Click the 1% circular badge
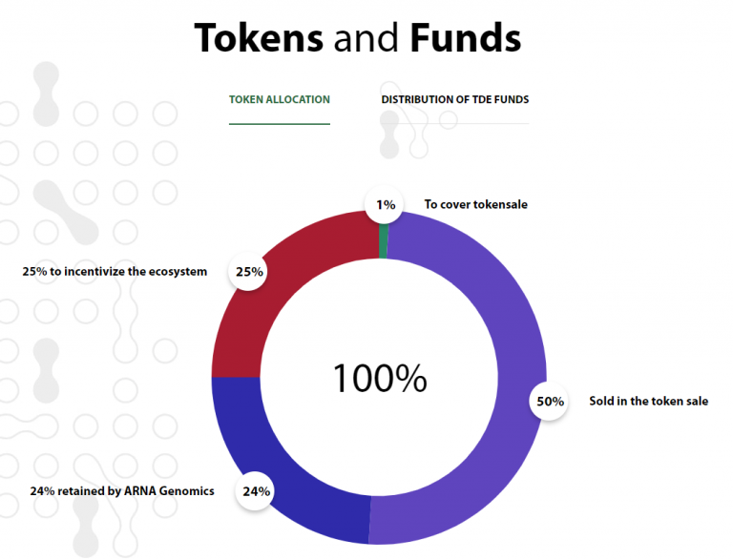The width and height of the screenshot is (733, 560). [x=384, y=204]
